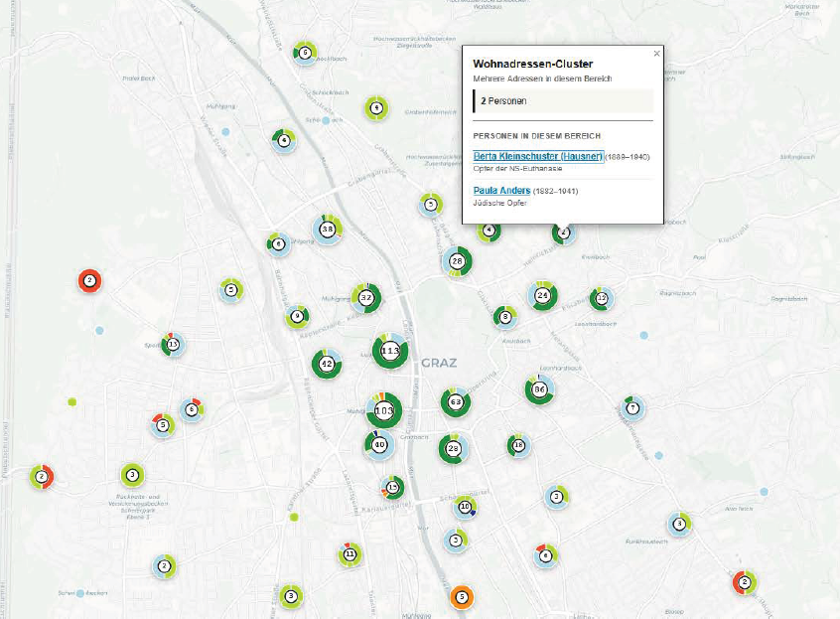Click the 'Wohnadressen-Cluster' popup heading

tap(532, 64)
